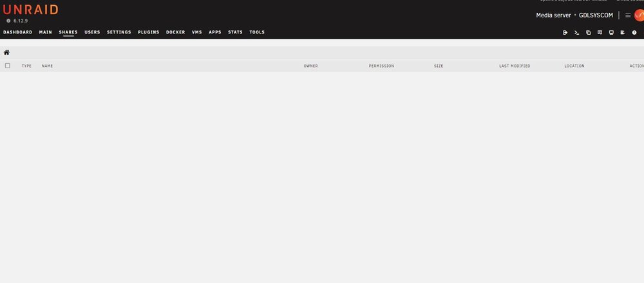Screen dimensions: 644x283
Task: Open the hamburger menu beside server name
Action: (x=628, y=15)
